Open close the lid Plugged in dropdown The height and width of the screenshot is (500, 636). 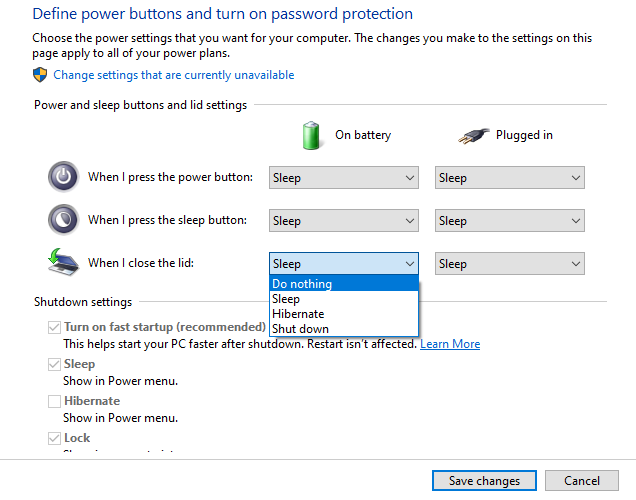tap(509, 264)
